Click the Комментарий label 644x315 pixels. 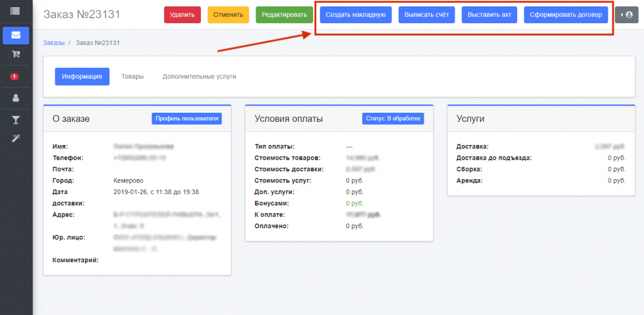[75, 260]
